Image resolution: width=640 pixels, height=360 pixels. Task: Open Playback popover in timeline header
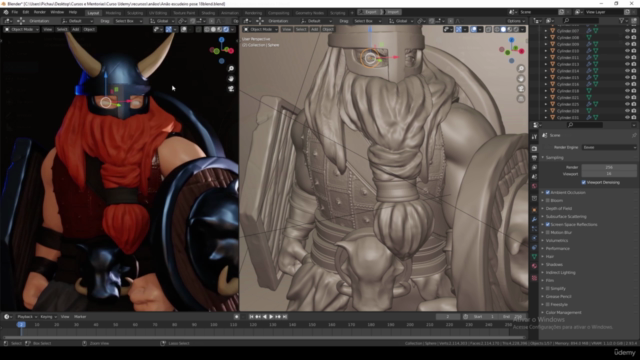coord(27,317)
